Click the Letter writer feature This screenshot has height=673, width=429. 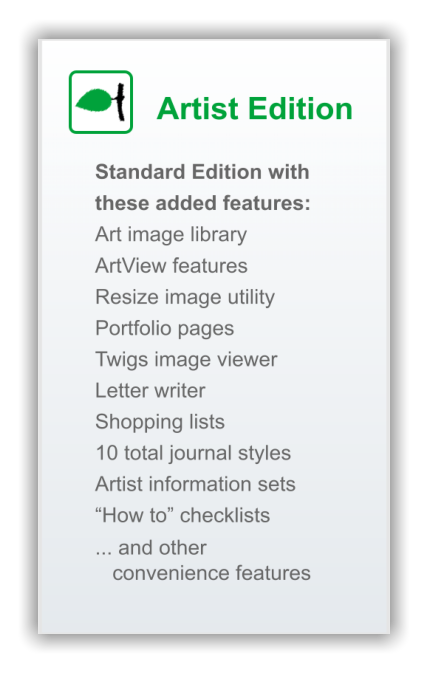coord(150,391)
